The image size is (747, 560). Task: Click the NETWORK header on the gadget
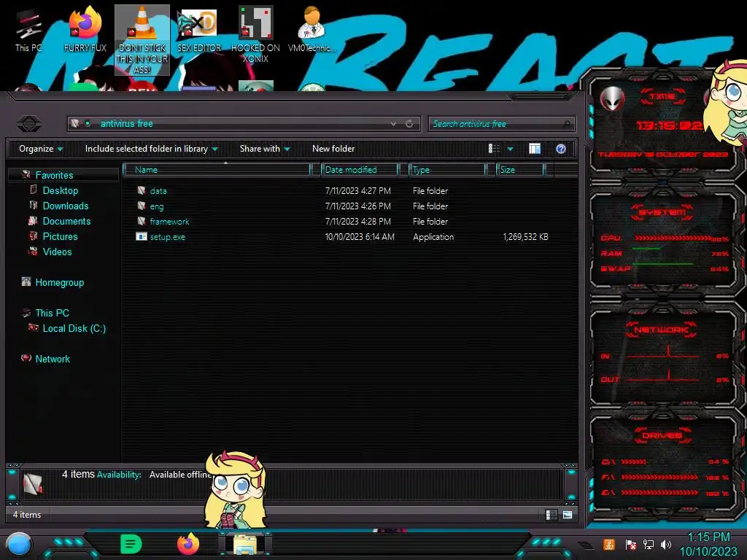661,330
